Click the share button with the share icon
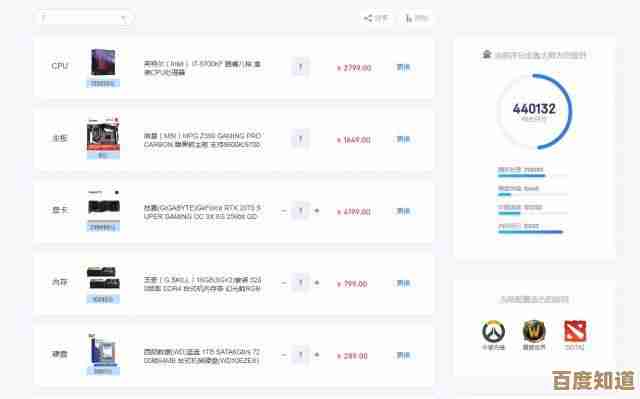The width and height of the screenshot is (640, 399). 376,18
